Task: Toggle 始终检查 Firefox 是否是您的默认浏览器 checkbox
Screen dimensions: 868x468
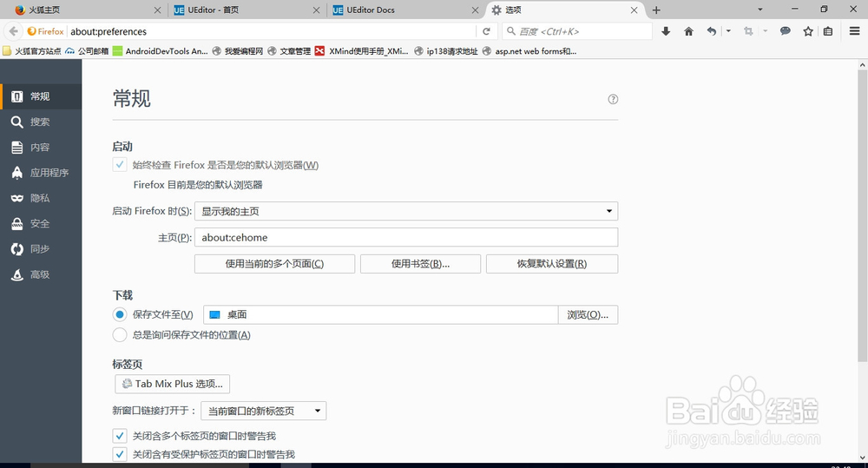Action: pos(120,164)
